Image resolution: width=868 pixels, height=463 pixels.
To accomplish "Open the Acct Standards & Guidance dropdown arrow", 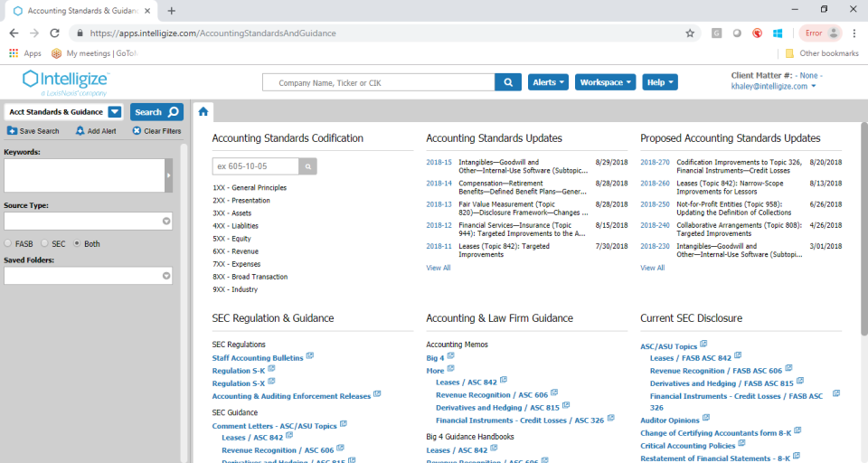I will click(x=115, y=112).
